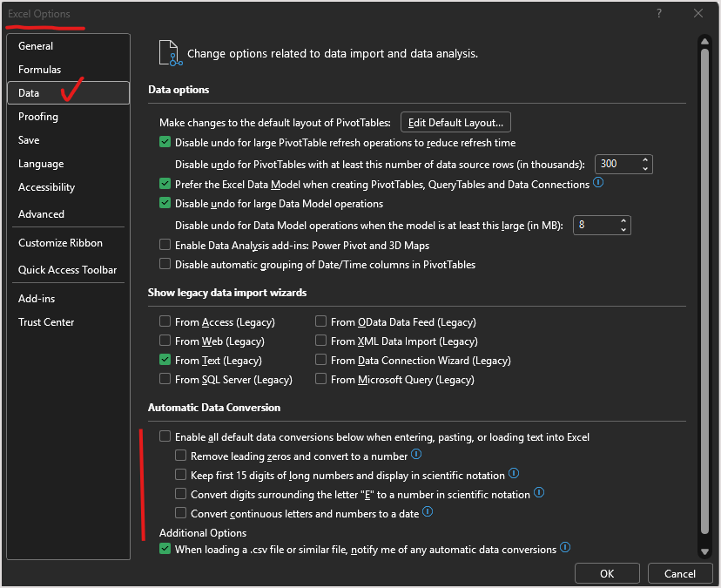Screen dimensions: 721x588
Task: Select the Data options category
Action: click(69, 93)
